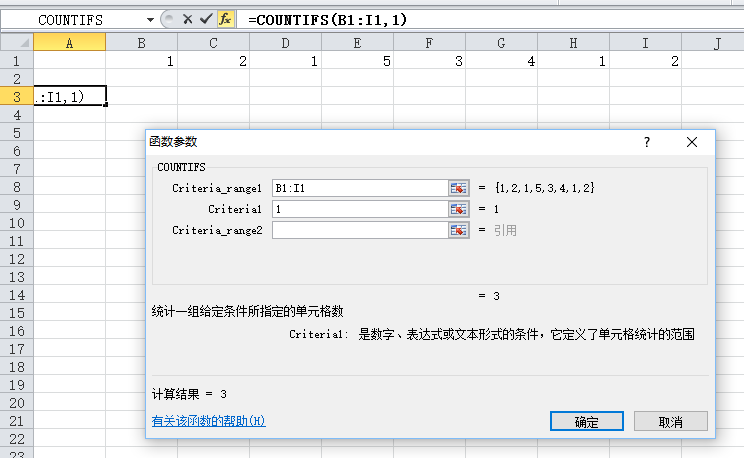Click the confirm checkmark in formula bar
This screenshot has height=458, width=744.
[x=206, y=19]
